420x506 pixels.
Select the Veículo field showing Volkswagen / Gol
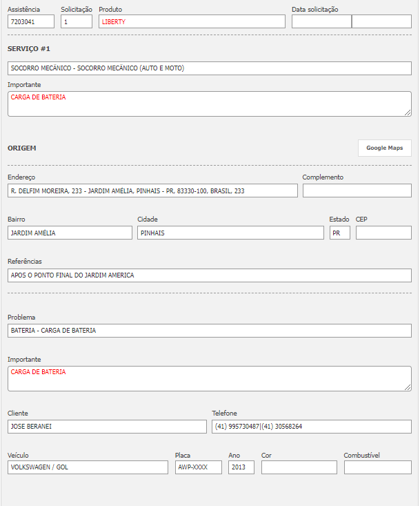(x=88, y=467)
